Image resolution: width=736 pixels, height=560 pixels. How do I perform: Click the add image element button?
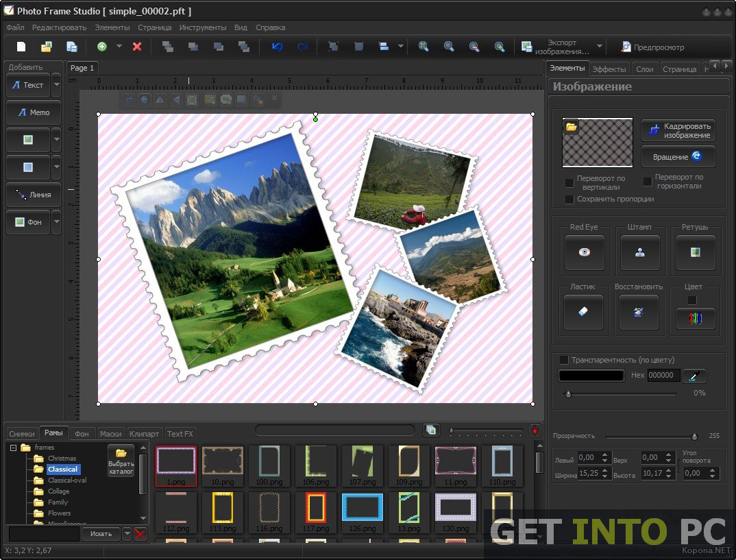tap(28, 139)
